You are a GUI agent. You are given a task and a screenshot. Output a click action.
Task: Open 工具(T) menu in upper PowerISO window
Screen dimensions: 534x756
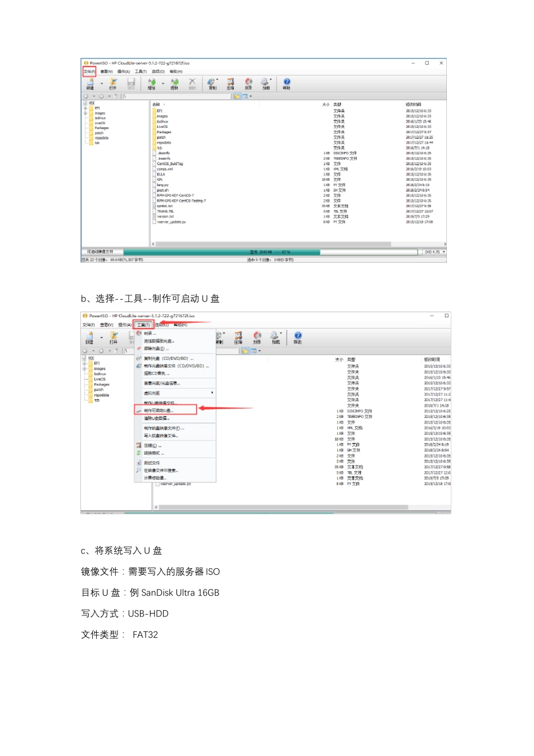click(x=141, y=71)
